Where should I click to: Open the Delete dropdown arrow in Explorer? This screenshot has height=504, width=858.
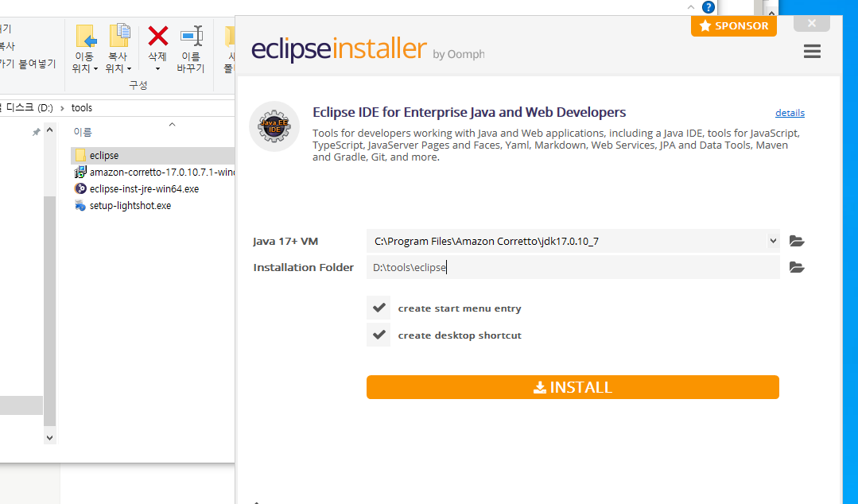pos(157,69)
